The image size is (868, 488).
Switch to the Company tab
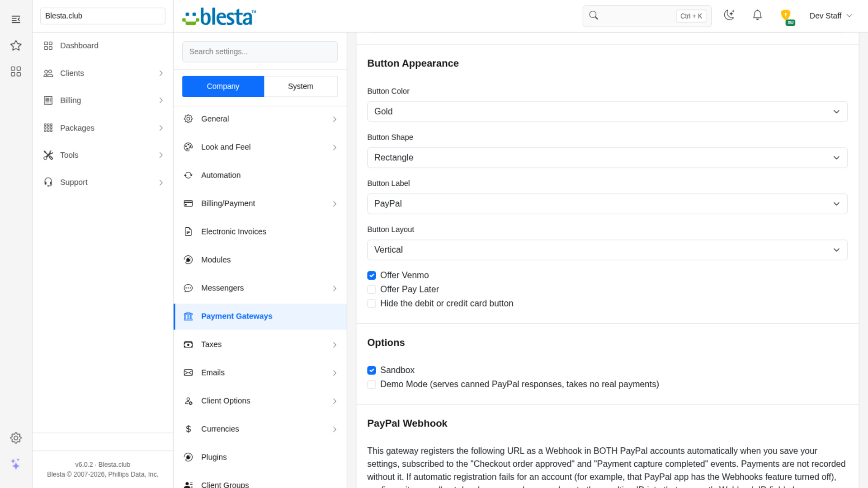coord(223,86)
